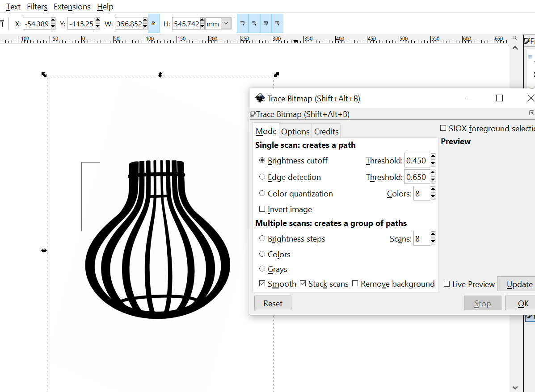Image resolution: width=535 pixels, height=392 pixels.
Task: Toggle move patterns with objects button
Action: 278,24
